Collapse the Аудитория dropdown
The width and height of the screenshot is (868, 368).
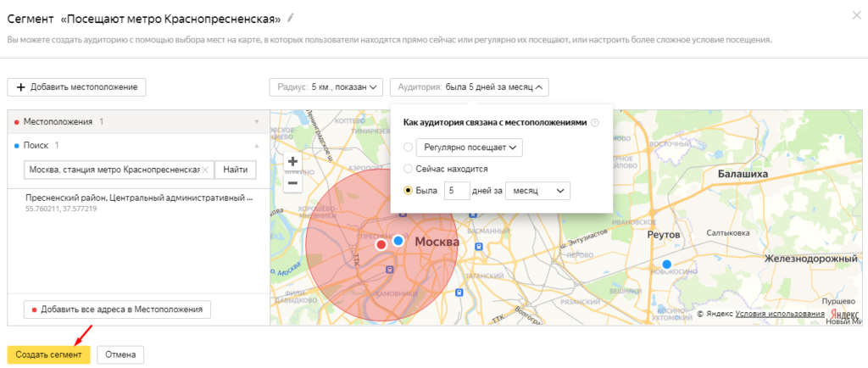(470, 86)
